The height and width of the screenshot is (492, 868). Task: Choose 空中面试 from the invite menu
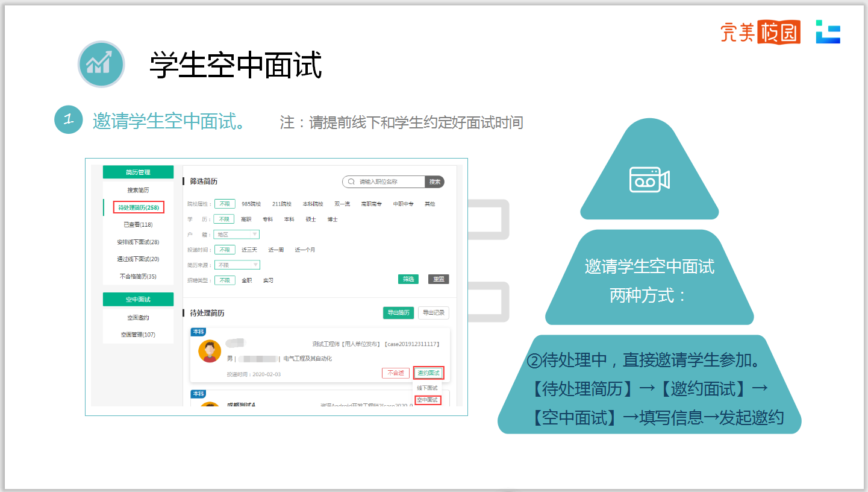point(428,400)
